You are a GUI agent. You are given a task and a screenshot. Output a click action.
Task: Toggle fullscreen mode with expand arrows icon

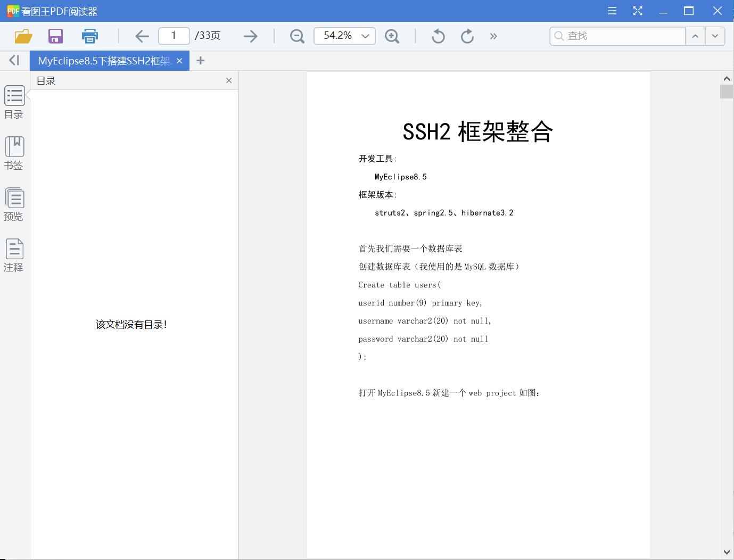[x=638, y=11]
